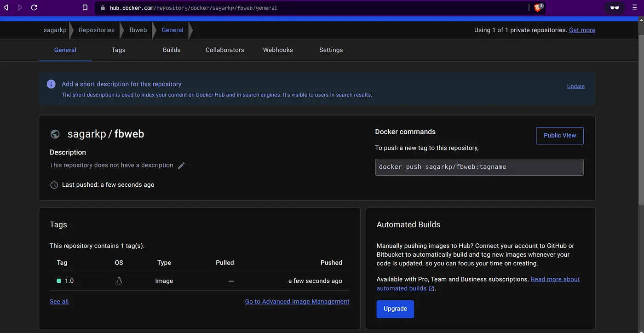Click the See all tags link
The width and height of the screenshot is (644, 333).
(59, 302)
